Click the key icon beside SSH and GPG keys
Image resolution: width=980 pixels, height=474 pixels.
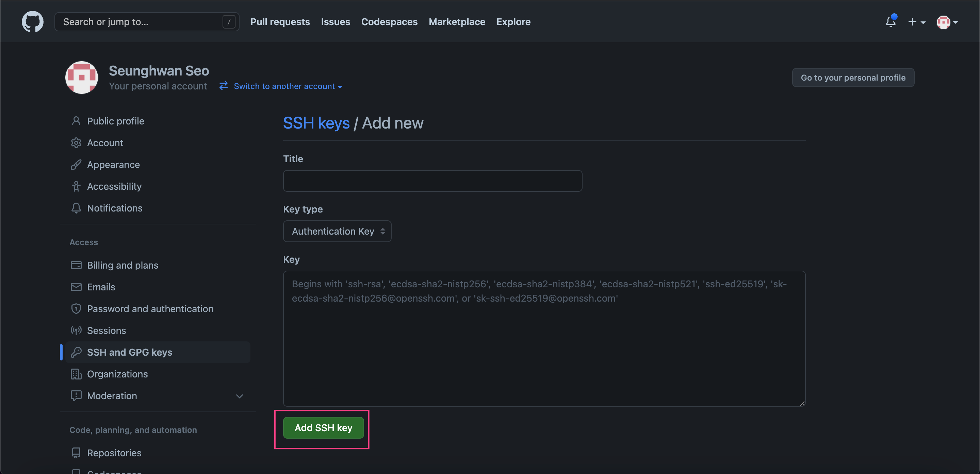[76, 352]
